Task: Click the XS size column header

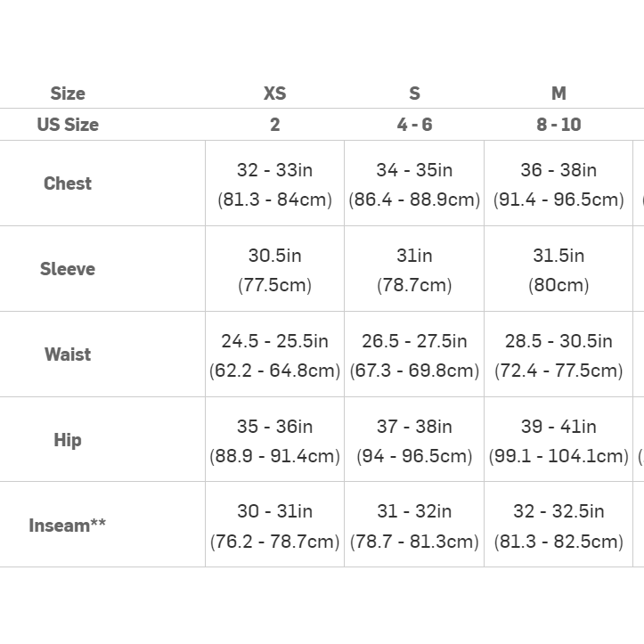Action: coord(274,94)
